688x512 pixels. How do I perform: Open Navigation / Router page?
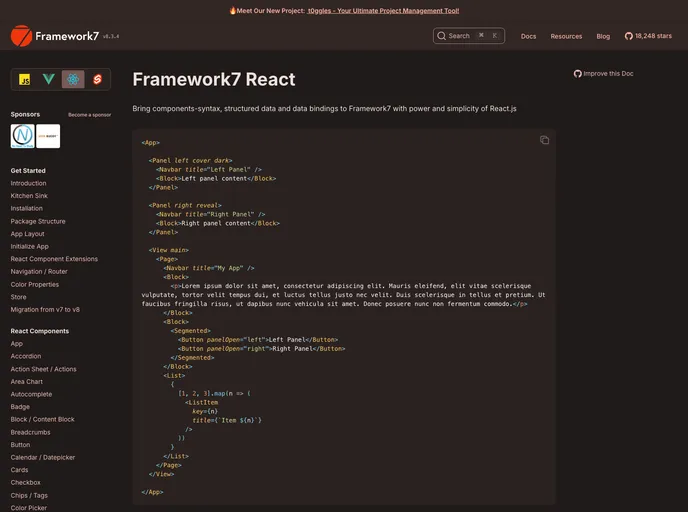39,272
